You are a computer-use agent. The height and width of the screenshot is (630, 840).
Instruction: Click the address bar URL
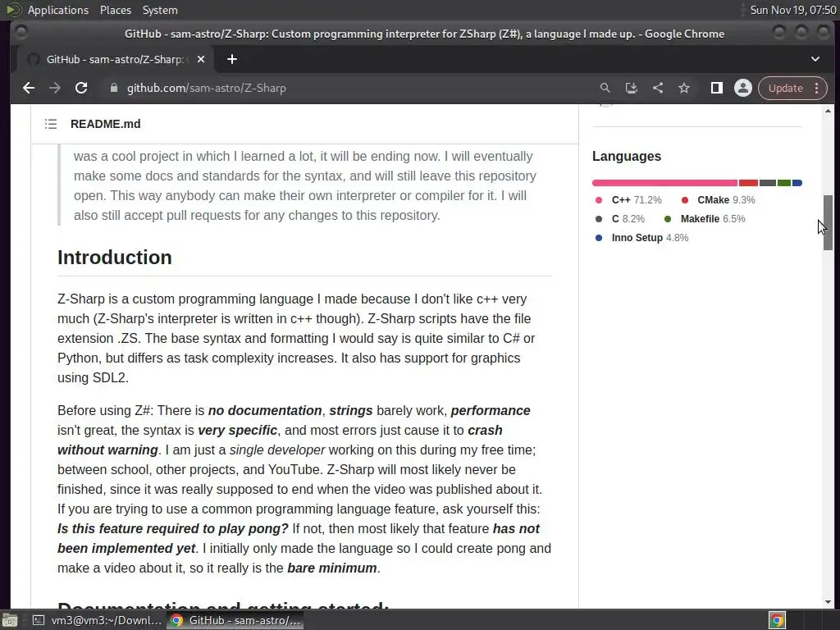[x=206, y=88]
